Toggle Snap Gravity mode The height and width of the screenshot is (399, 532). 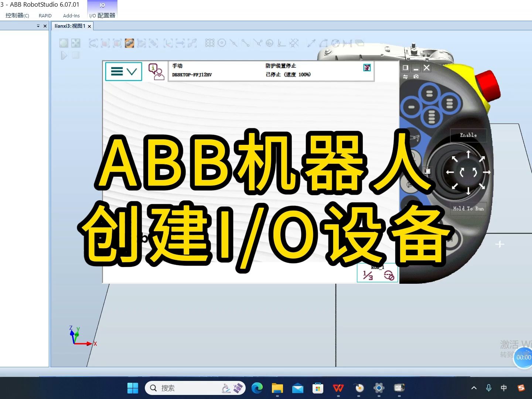pos(270,43)
